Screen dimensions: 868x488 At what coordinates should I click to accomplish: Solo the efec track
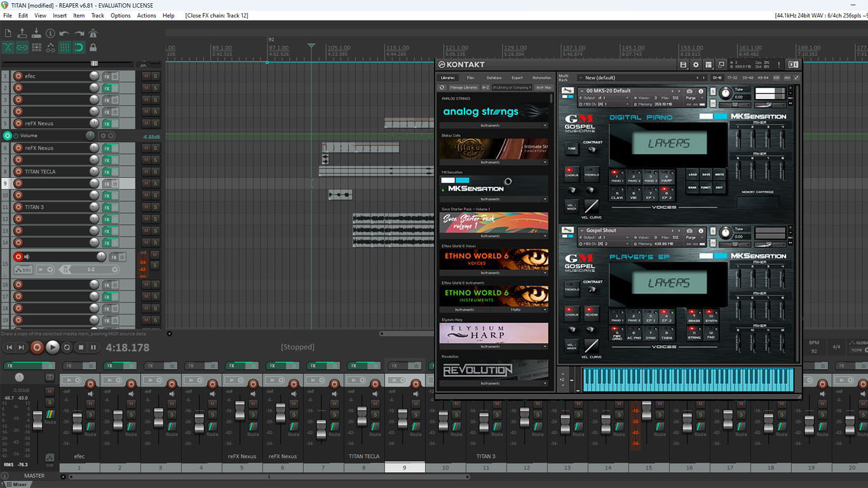click(155, 76)
